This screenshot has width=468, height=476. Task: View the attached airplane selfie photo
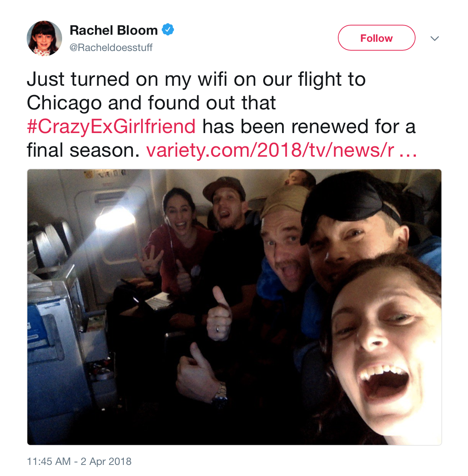(x=234, y=307)
